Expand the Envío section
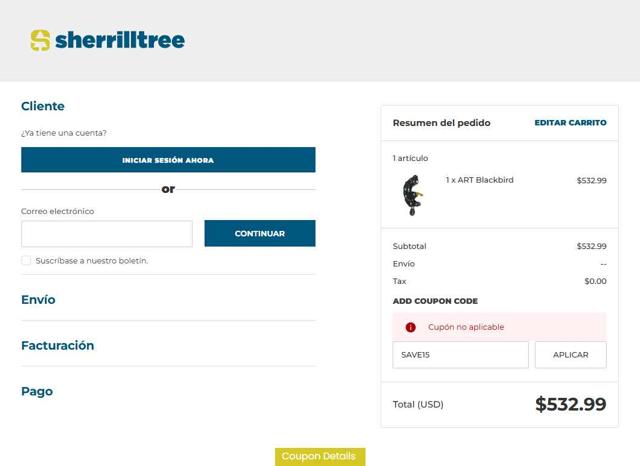 tap(38, 300)
